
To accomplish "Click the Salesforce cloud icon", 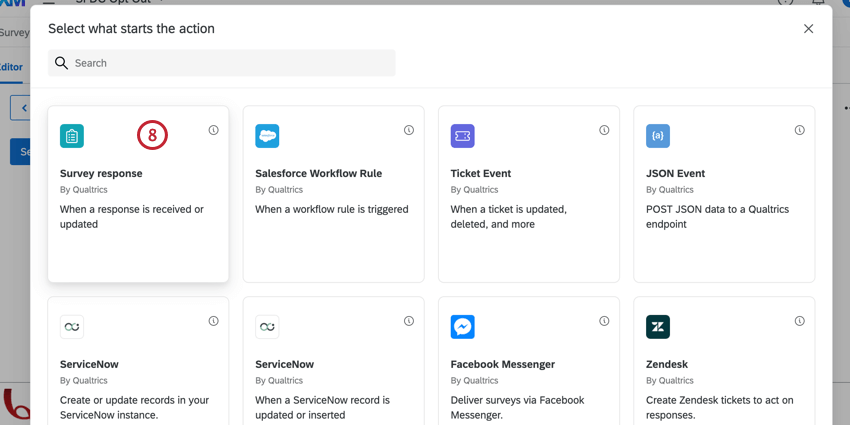I will pyautogui.click(x=267, y=136).
